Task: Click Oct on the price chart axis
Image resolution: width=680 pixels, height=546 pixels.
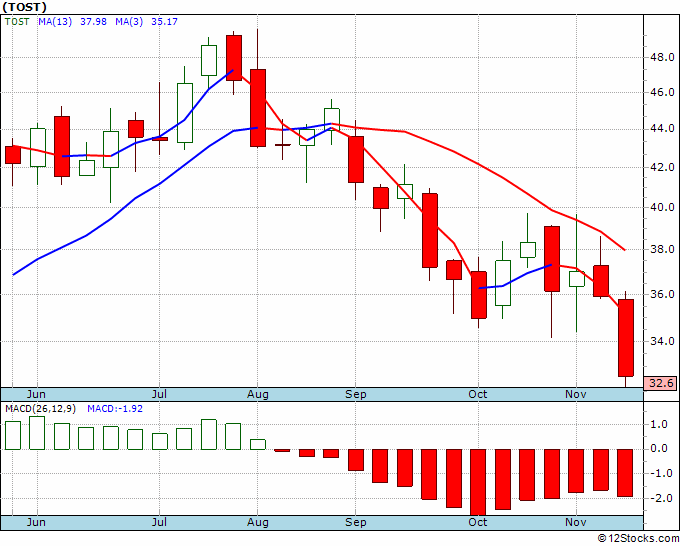Action: pyautogui.click(x=478, y=394)
